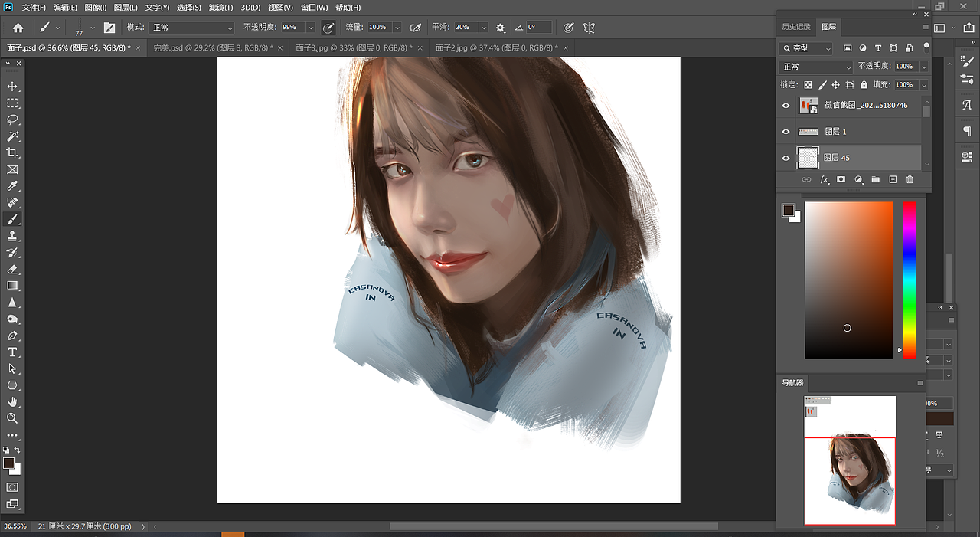Image resolution: width=980 pixels, height=537 pixels.
Task: Toggle layer filtering switch
Action: click(926, 46)
